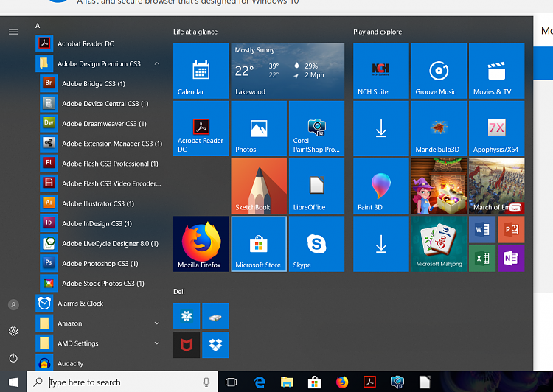
Task: Launch Adobe LiveCycle Designer 8.0 (1)
Action: point(101,244)
